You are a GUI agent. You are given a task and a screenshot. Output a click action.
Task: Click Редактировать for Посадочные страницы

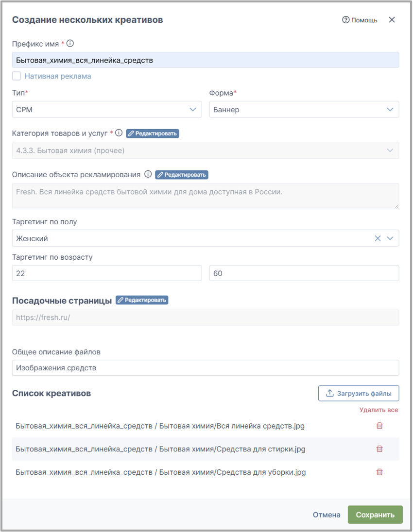(x=142, y=300)
